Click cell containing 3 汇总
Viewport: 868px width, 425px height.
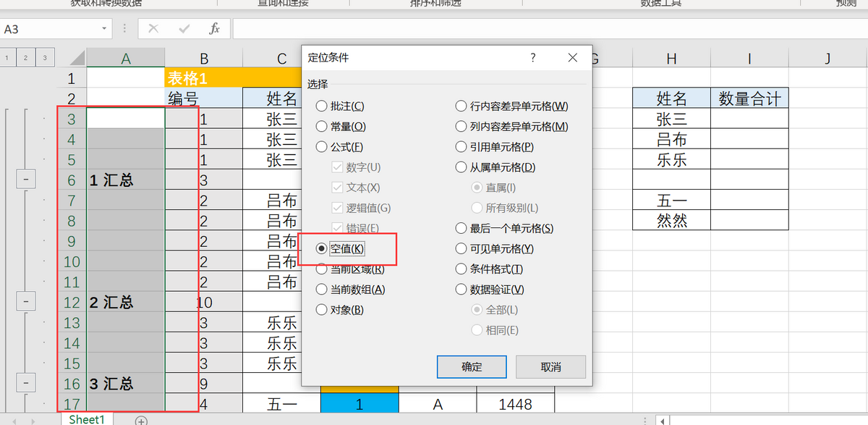point(126,382)
